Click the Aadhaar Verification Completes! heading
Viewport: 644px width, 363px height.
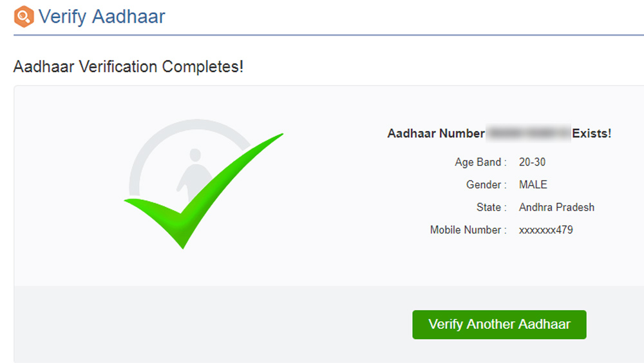(x=128, y=66)
